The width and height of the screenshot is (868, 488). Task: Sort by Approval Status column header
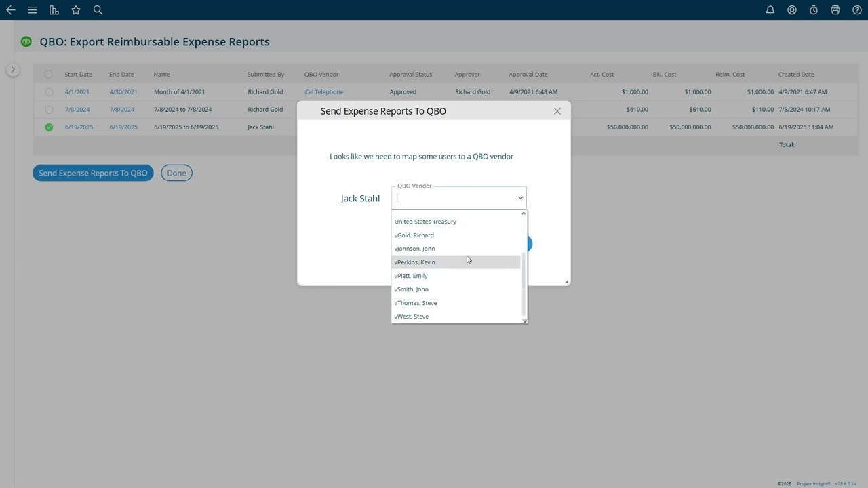[410, 74]
